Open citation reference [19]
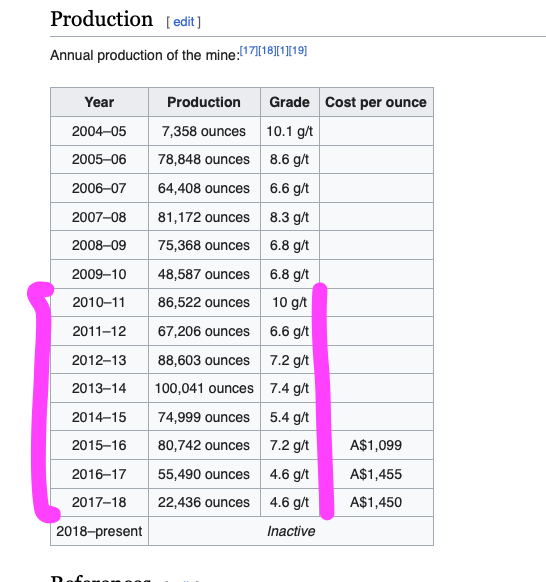This screenshot has width=546, height=582. coord(298,50)
